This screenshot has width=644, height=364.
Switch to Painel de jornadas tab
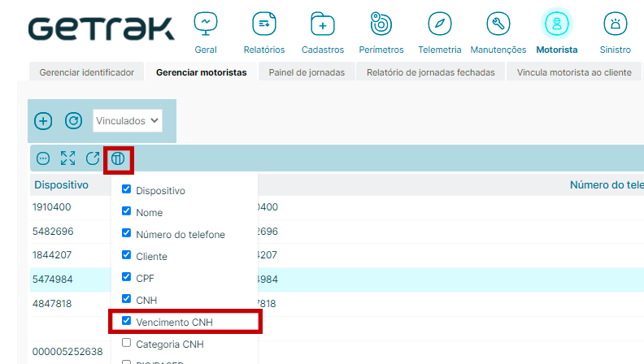coord(307,72)
